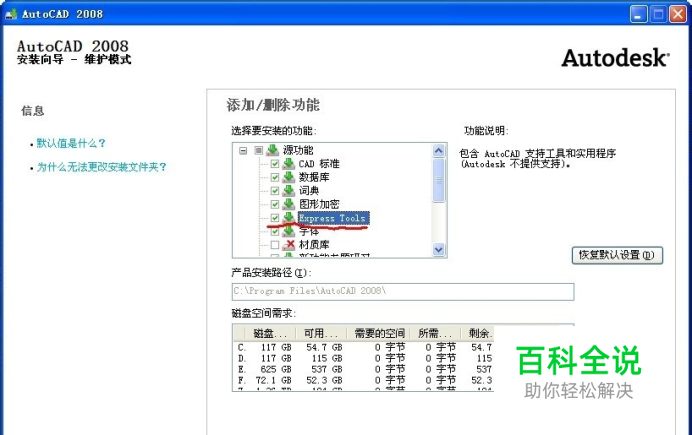Click the product install path field
Screen dimensions: 692x435
pyautogui.click(x=403, y=292)
